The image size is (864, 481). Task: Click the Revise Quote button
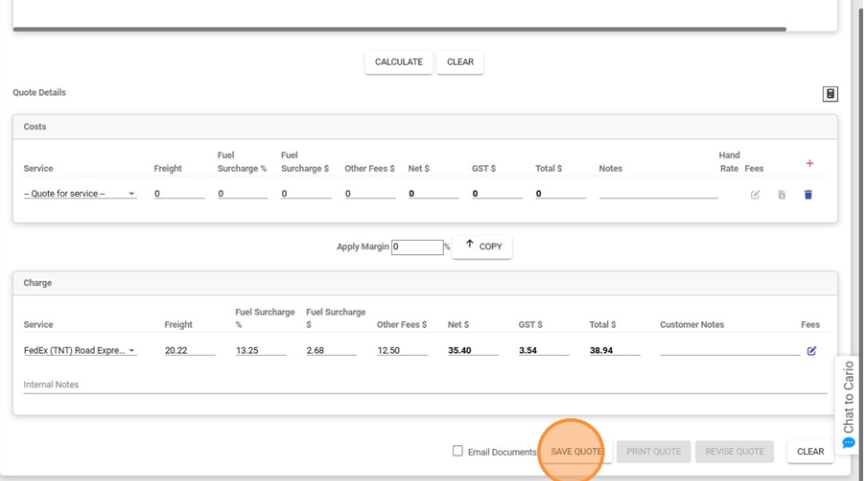coord(734,451)
